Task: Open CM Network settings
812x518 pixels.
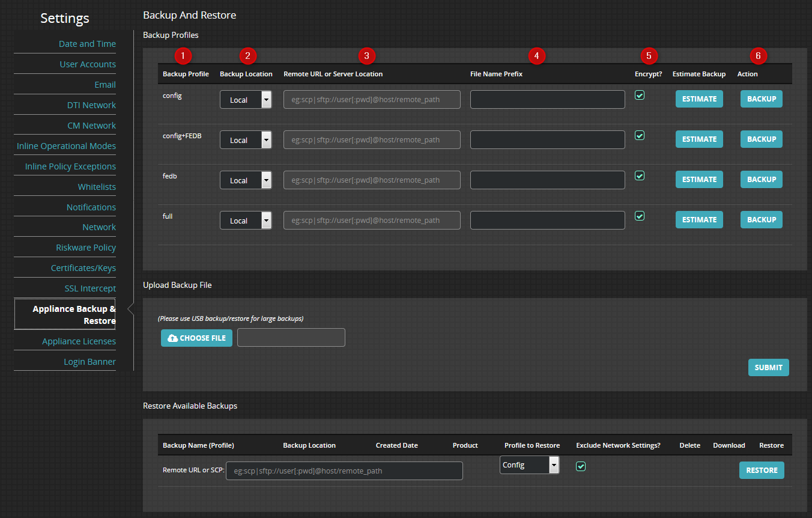Action: (x=92, y=126)
